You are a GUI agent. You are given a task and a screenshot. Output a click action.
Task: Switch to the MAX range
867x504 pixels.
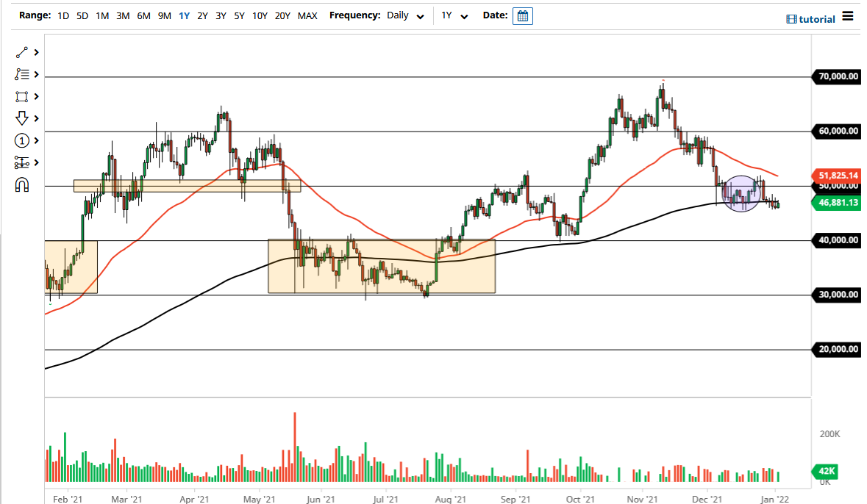click(307, 15)
